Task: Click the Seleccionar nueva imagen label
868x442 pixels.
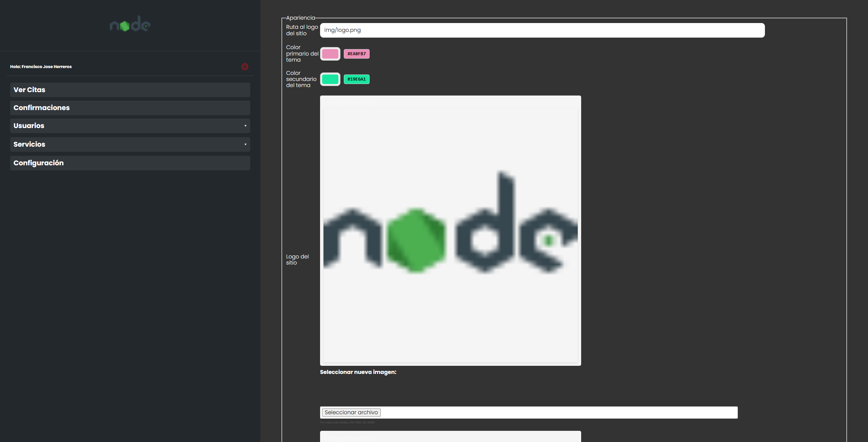Action: (x=358, y=372)
